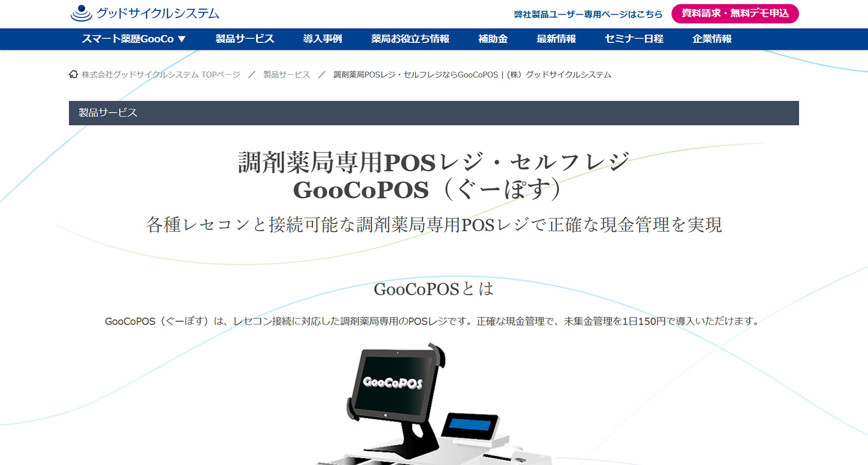Go to 薬局お役立ち情報 menu

pyautogui.click(x=410, y=39)
